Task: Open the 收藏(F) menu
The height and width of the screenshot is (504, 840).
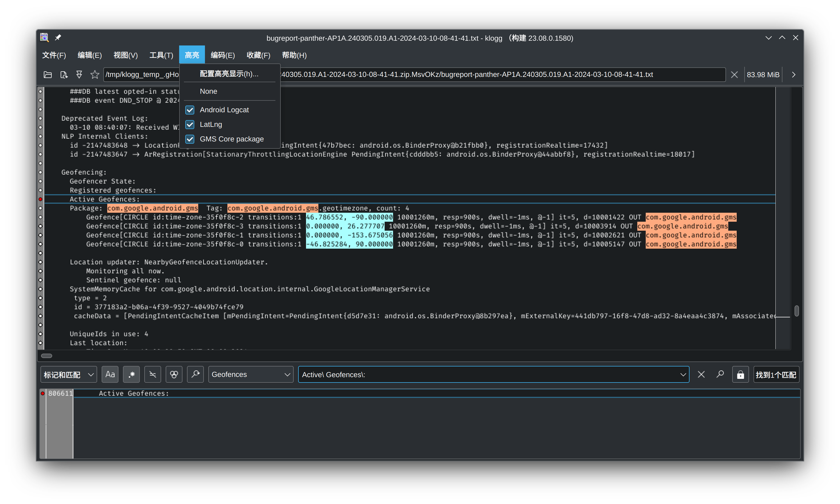Action: (x=259, y=55)
